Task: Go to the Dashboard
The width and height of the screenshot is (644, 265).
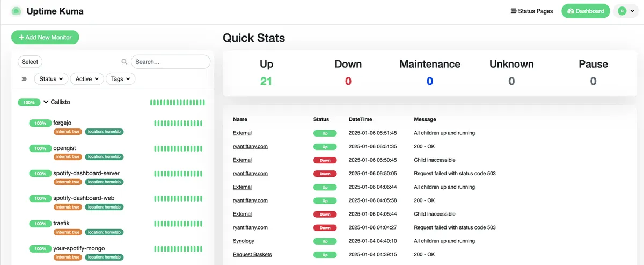Action: click(586, 11)
